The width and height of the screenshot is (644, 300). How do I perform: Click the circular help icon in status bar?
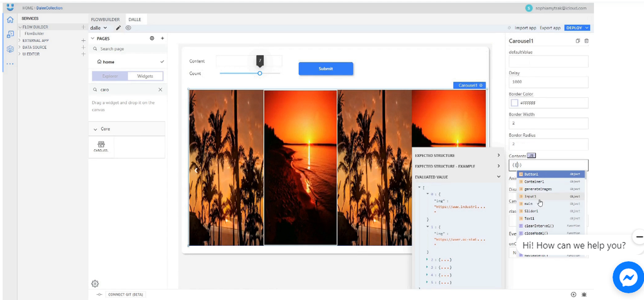pos(573,295)
